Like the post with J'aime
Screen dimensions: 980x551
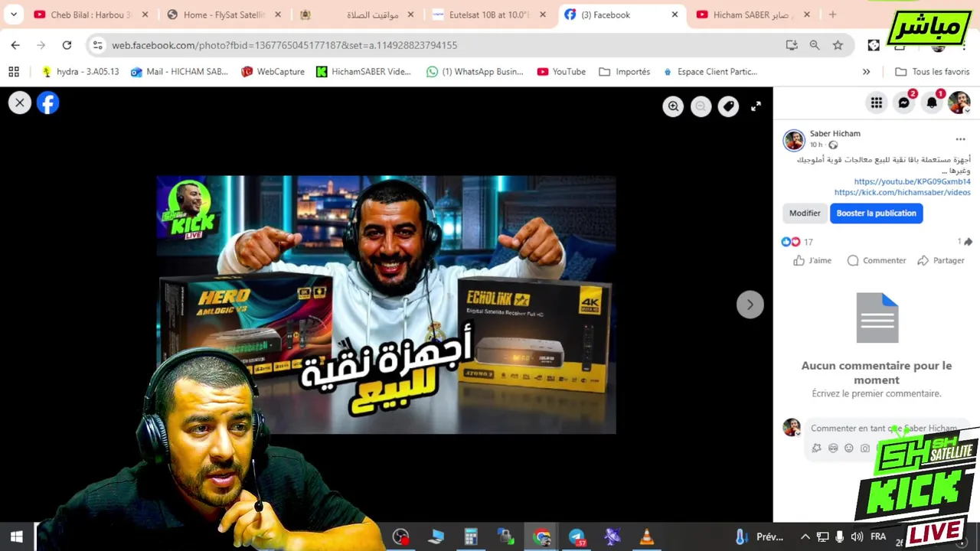[812, 260]
